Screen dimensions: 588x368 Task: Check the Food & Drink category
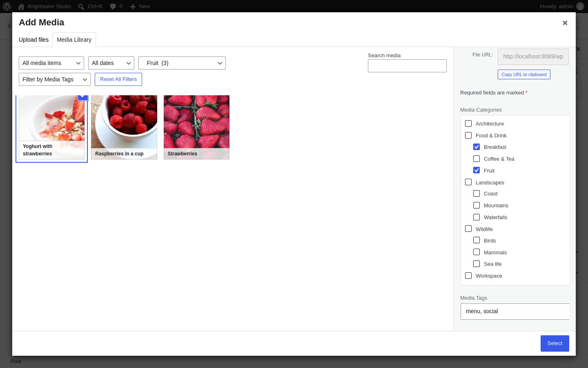(x=468, y=135)
